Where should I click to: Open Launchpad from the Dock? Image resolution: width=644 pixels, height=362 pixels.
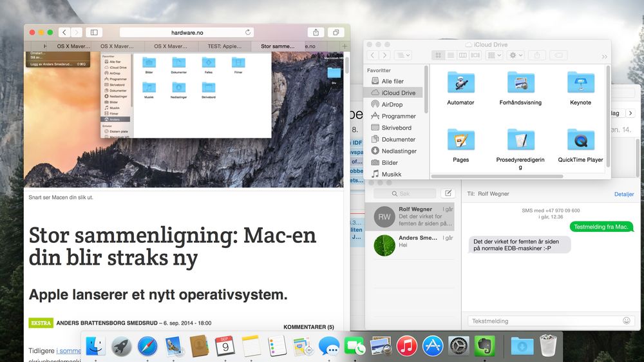(x=122, y=346)
